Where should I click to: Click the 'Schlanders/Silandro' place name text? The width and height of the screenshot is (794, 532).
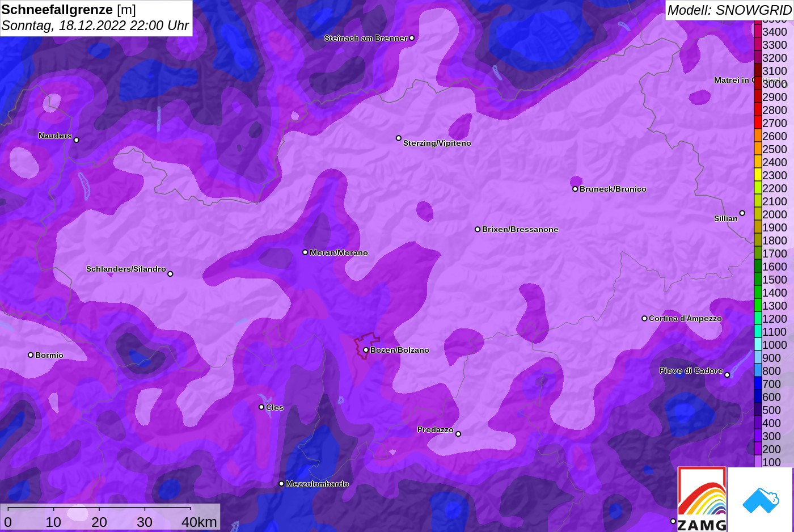pos(126,269)
